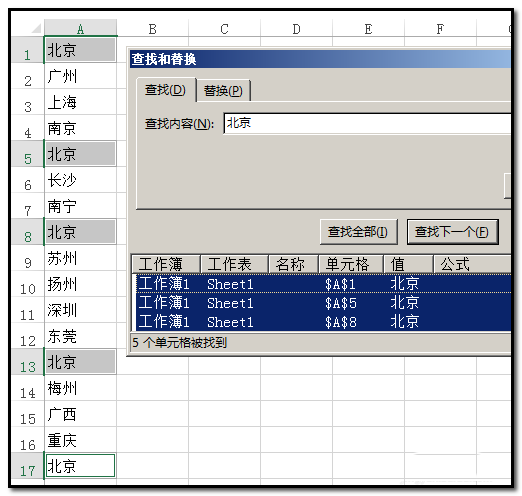Click cell A3 containing 上海
Image resolution: width=522 pixels, height=496 pixels.
[x=80, y=102]
